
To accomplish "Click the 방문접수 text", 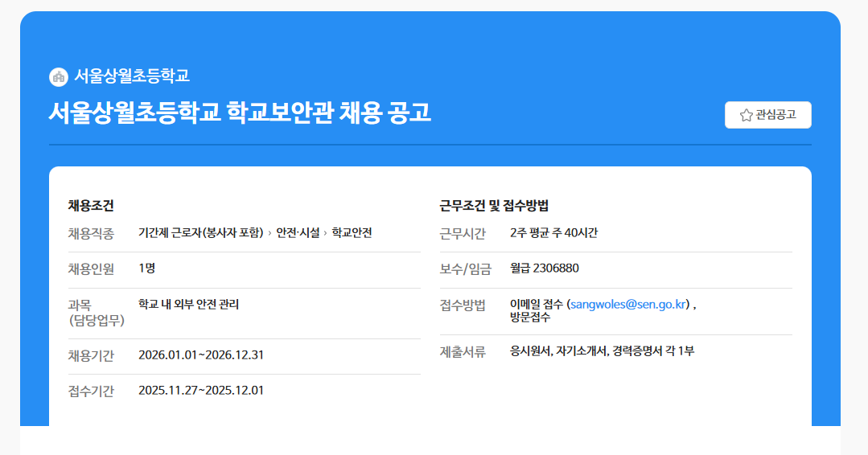I will [x=530, y=318].
